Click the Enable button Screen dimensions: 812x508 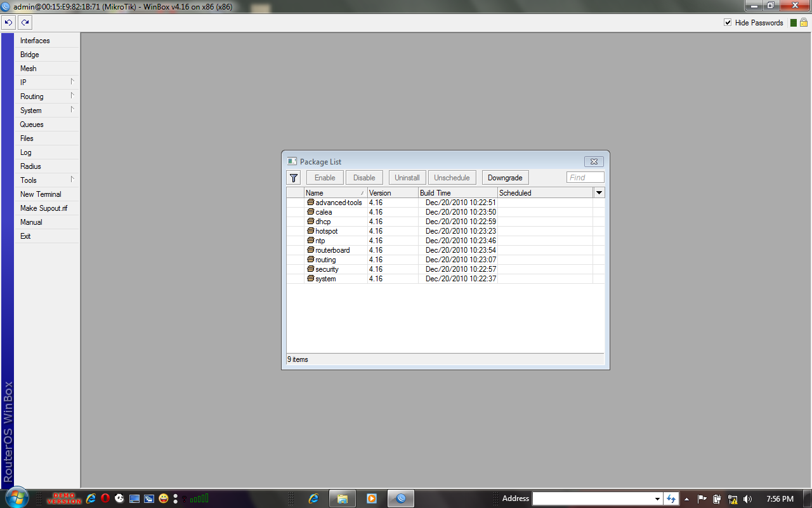(325, 178)
